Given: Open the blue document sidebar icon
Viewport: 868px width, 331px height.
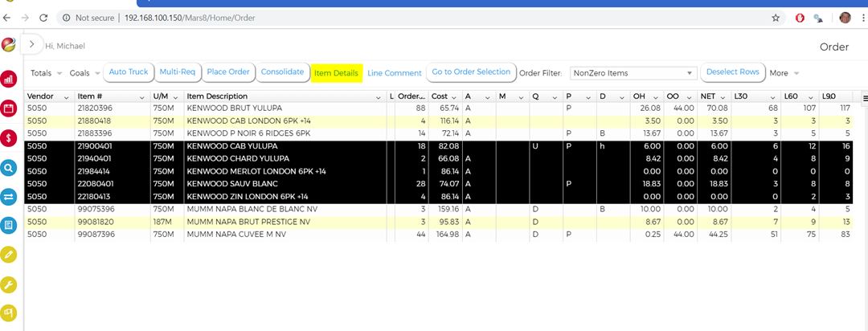Looking at the screenshot, I should [x=9, y=226].
